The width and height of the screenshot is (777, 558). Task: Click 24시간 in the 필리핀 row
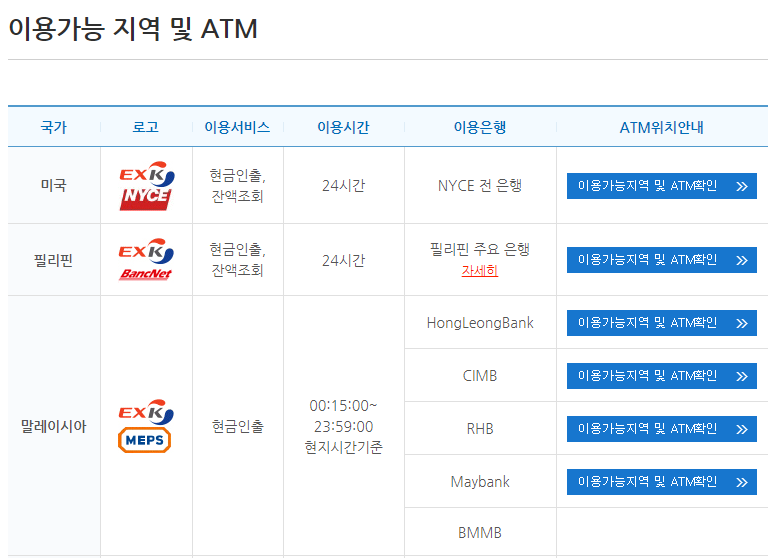click(x=343, y=260)
